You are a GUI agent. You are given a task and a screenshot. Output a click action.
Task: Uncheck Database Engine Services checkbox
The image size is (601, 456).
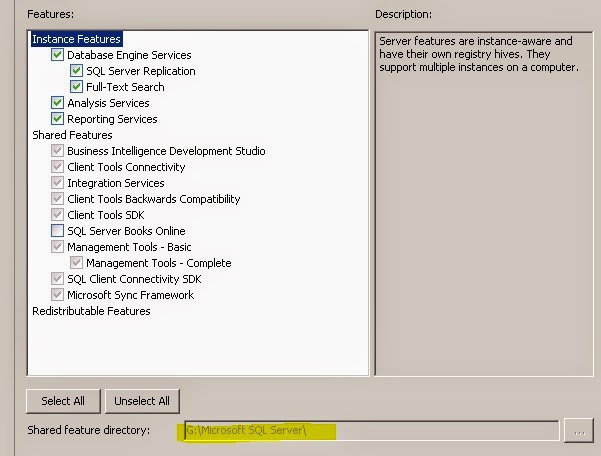[57, 55]
